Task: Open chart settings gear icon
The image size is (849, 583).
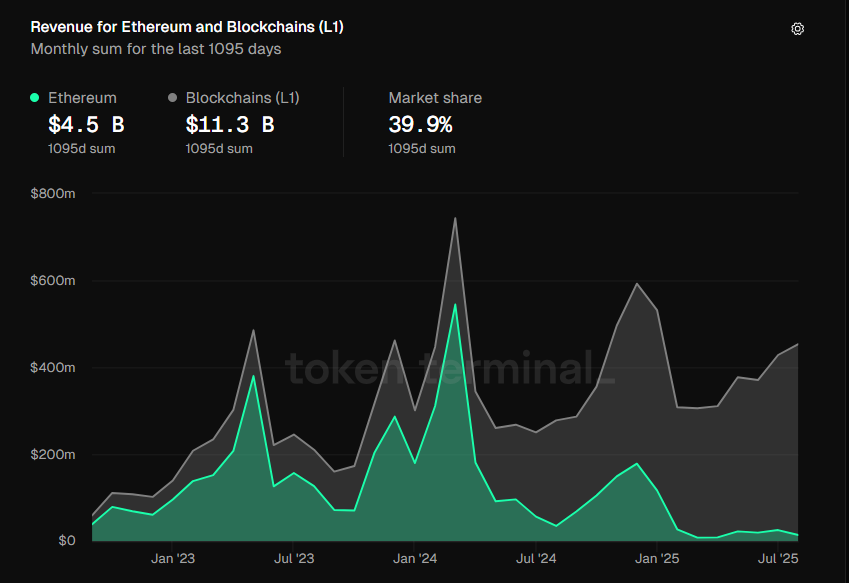Action: 797,29
